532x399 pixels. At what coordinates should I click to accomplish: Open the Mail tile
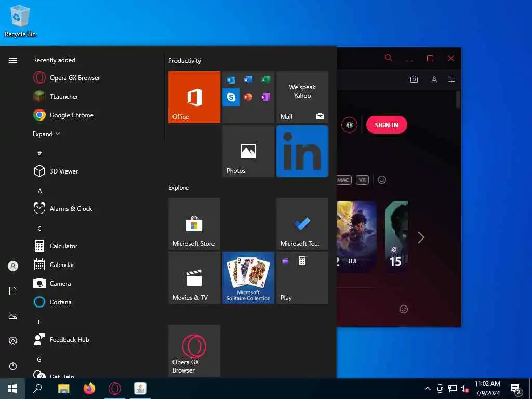point(302,97)
